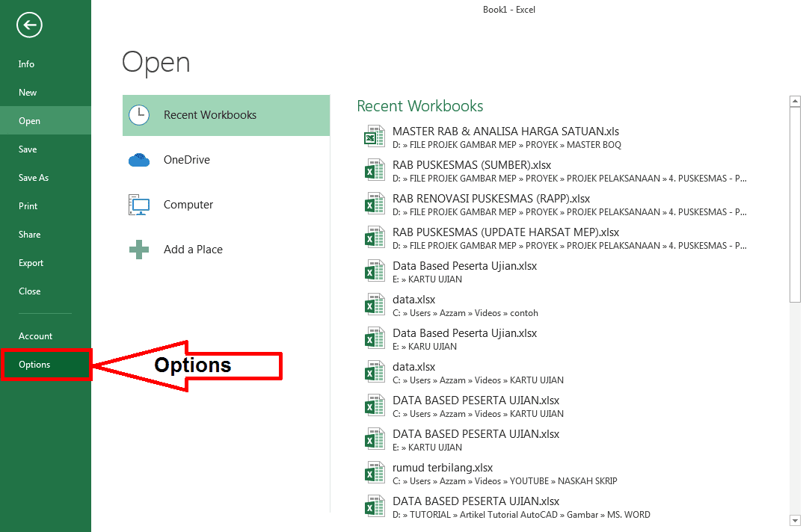This screenshot has width=809, height=532.
Task: Click the Excel icon beside RAB PUSKESMAS (UPDATE HARSAT MEP).xlsx
Action: coord(375,237)
